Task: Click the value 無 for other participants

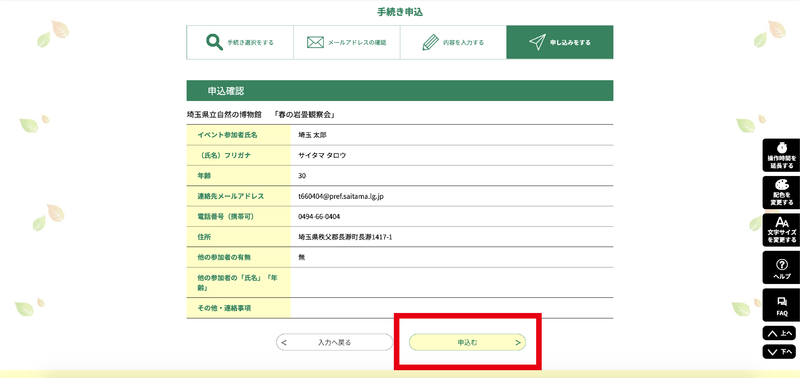Action: point(302,257)
